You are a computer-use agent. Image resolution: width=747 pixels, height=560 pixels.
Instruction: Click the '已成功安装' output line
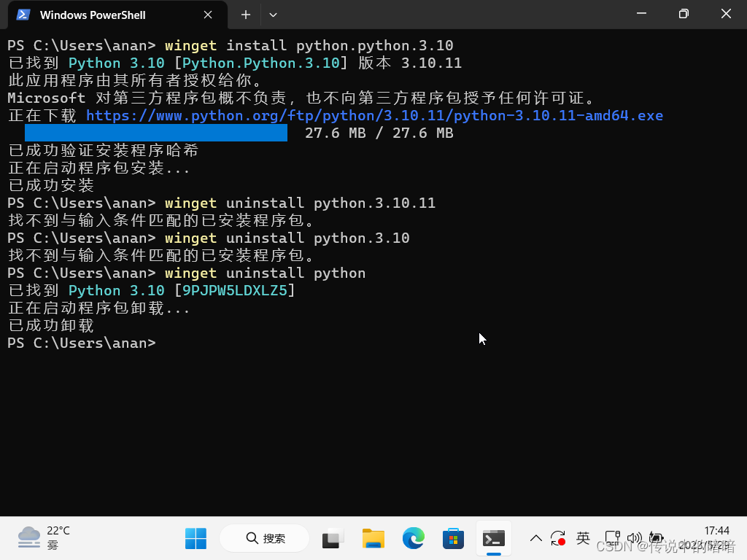[51, 186]
